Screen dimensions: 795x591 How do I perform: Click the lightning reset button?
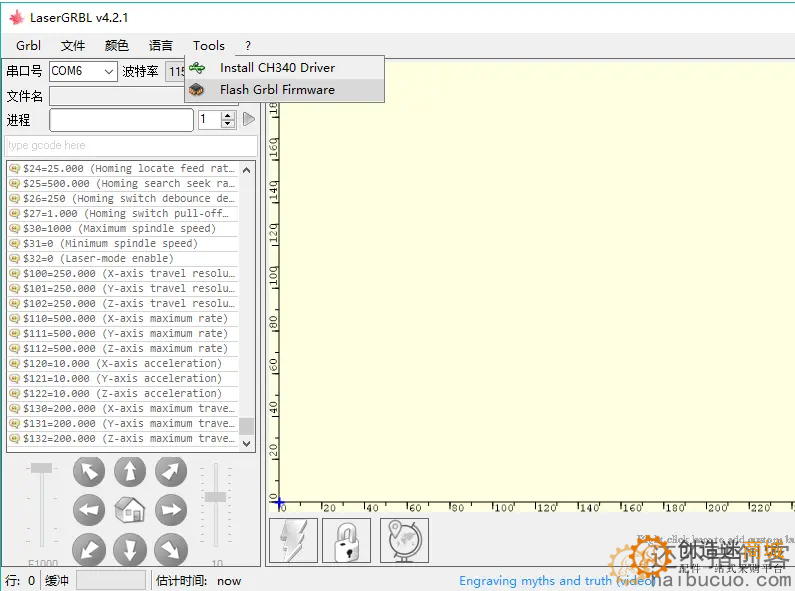pyautogui.click(x=294, y=540)
